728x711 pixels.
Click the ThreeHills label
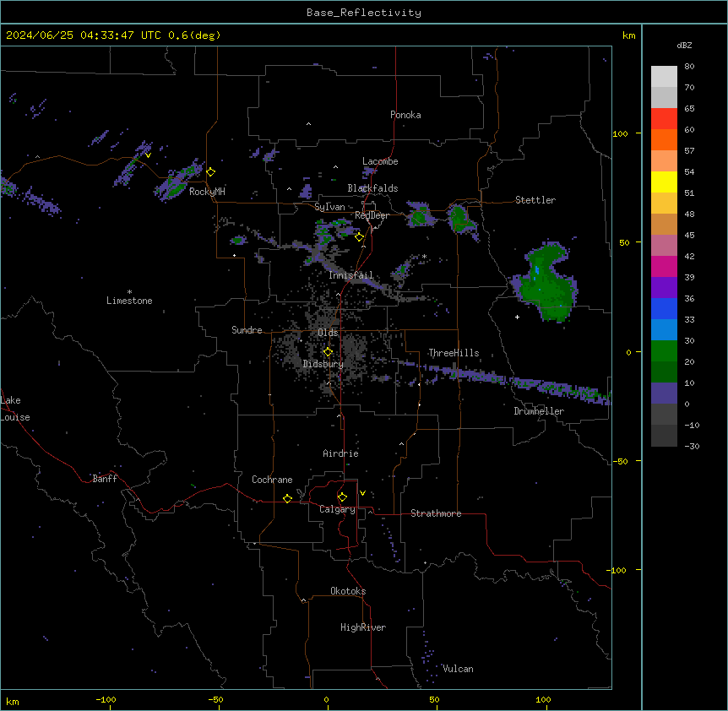point(454,353)
